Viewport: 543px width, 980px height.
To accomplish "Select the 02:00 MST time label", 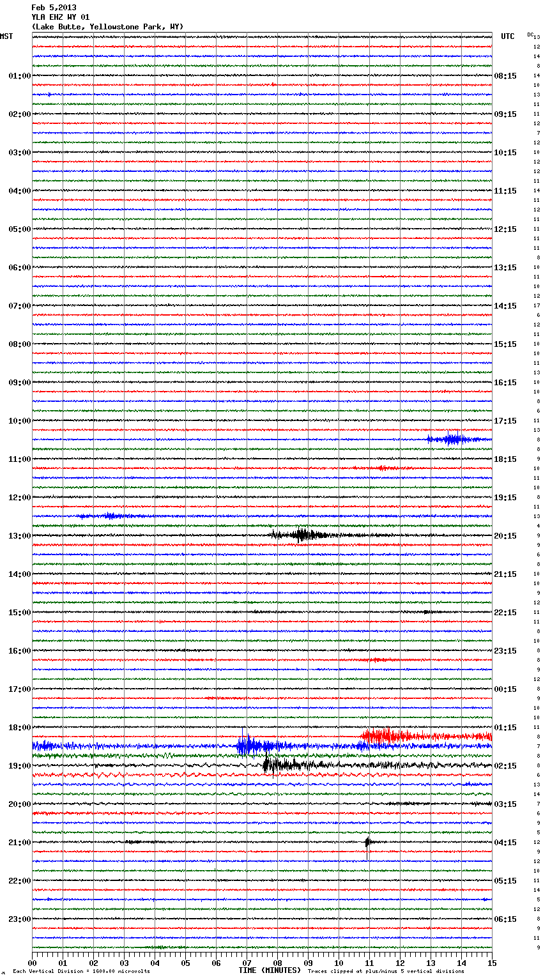I will (20, 114).
